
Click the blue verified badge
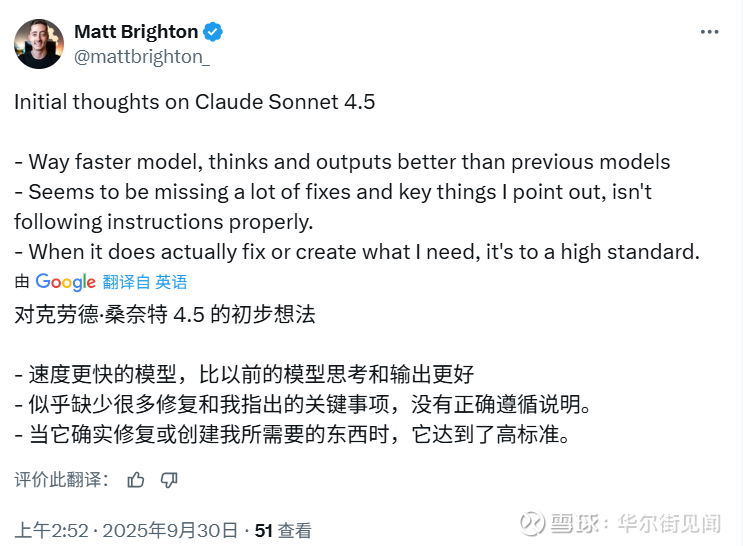(x=213, y=32)
